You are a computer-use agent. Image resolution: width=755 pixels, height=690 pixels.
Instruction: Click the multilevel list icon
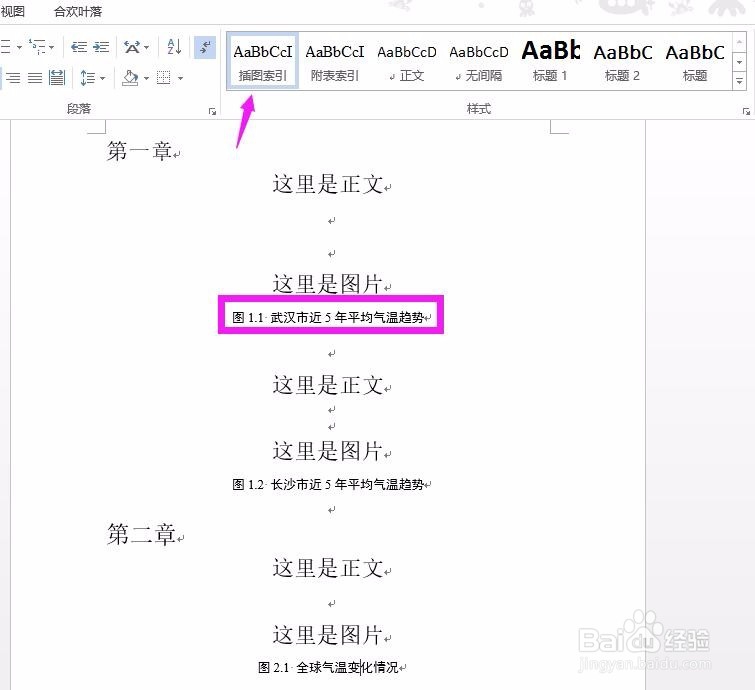(37, 47)
